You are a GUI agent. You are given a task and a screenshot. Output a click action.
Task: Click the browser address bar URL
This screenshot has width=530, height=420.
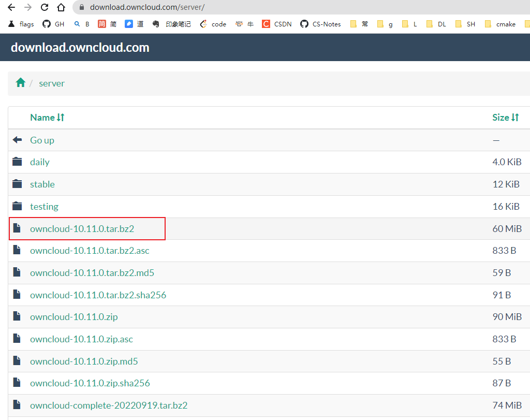[147, 7]
